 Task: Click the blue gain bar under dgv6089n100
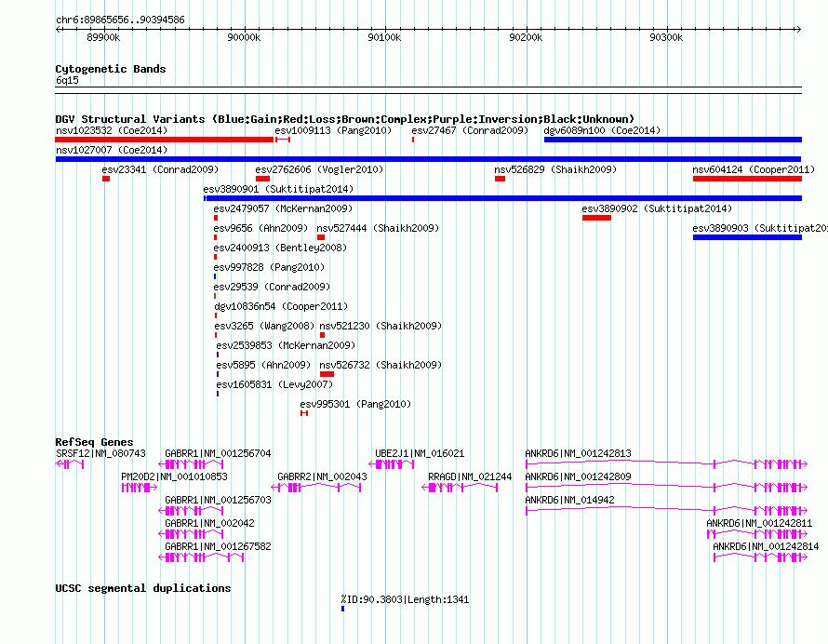point(673,140)
